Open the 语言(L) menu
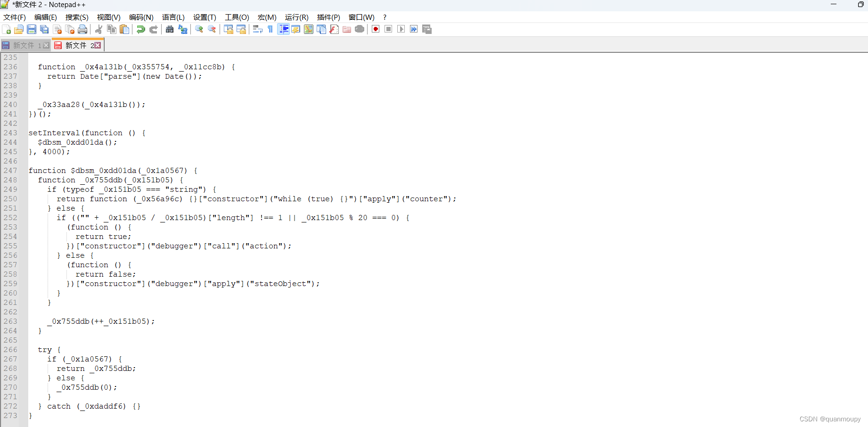Viewport: 868px width, 427px height. click(173, 17)
